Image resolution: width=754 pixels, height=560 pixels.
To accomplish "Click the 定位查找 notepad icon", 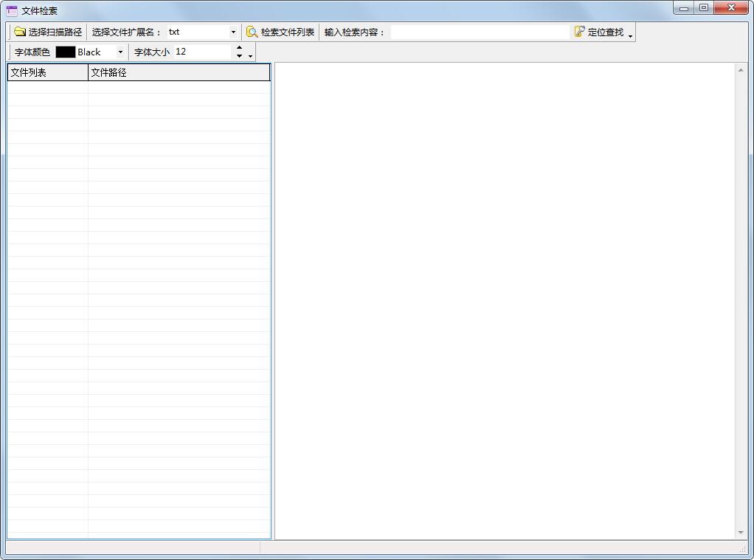I will click(x=580, y=32).
